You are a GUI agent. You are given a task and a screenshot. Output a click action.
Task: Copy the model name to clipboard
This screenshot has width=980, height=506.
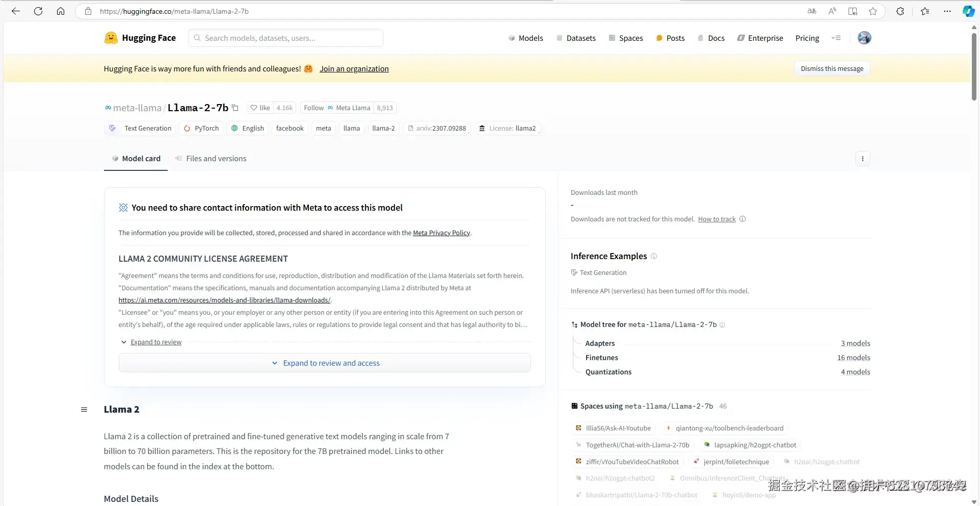[235, 108]
